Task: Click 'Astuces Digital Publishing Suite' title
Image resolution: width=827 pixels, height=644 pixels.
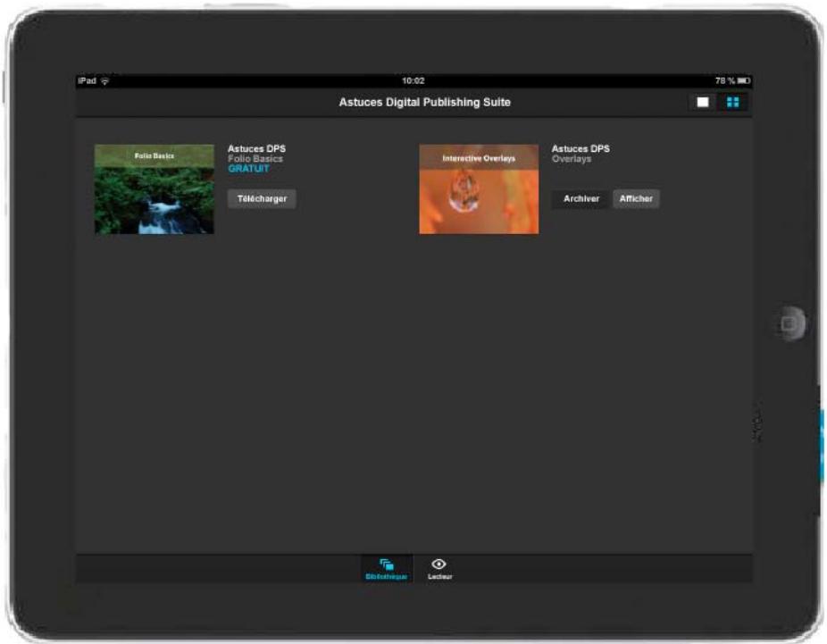Action: [x=424, y=103]
